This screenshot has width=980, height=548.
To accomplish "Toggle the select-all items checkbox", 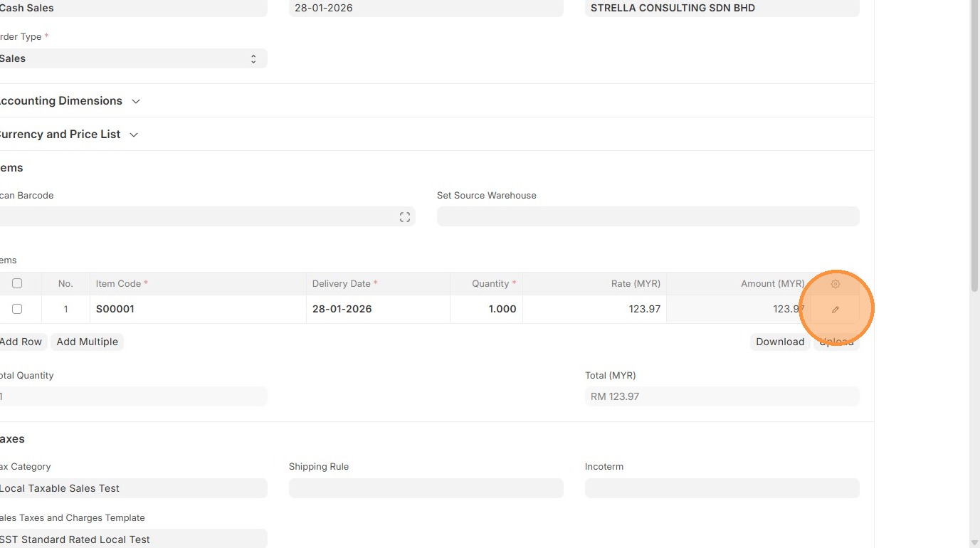I will pos(17,283).
